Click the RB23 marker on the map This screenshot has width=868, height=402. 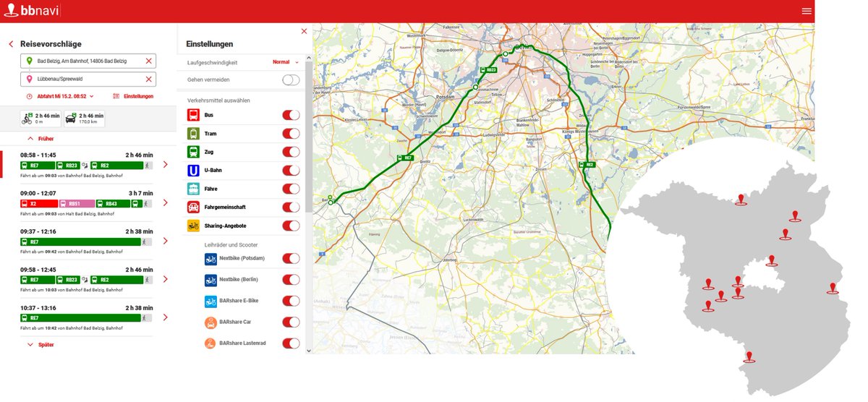(487, 69)
